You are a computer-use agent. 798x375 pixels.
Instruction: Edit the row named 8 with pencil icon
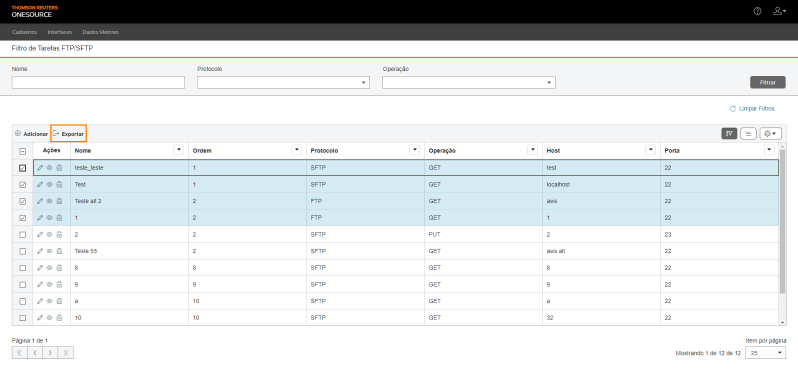[40, 268]
